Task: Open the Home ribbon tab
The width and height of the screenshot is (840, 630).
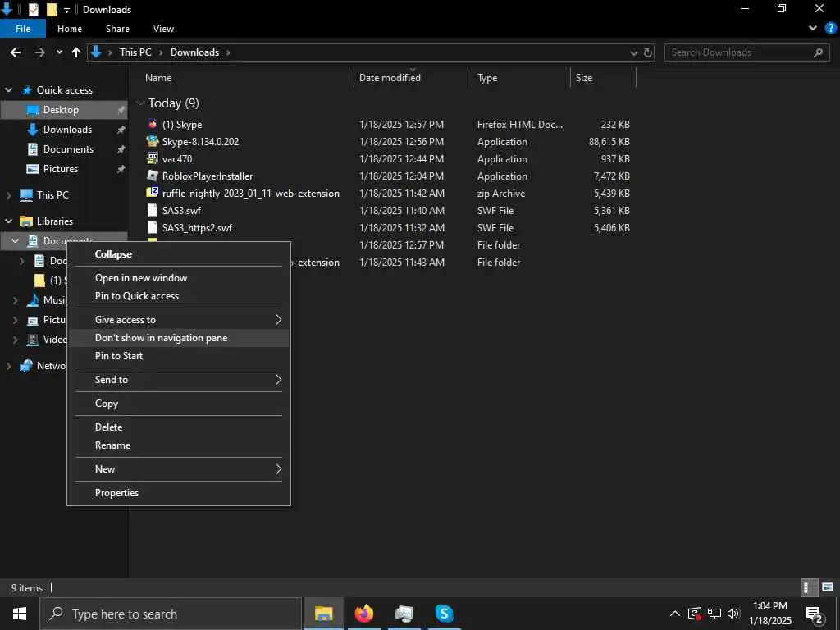Action: [x=70, y=29]
